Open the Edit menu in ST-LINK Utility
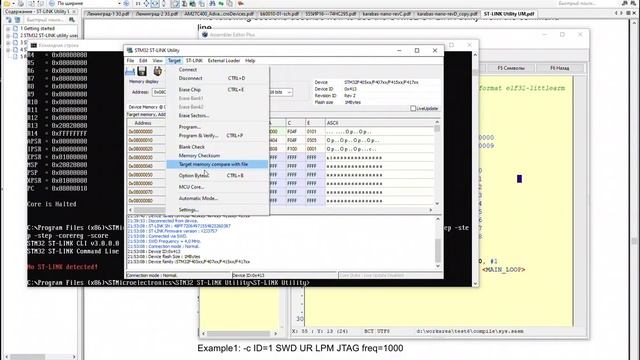640x360 pixels. [143, 60]
